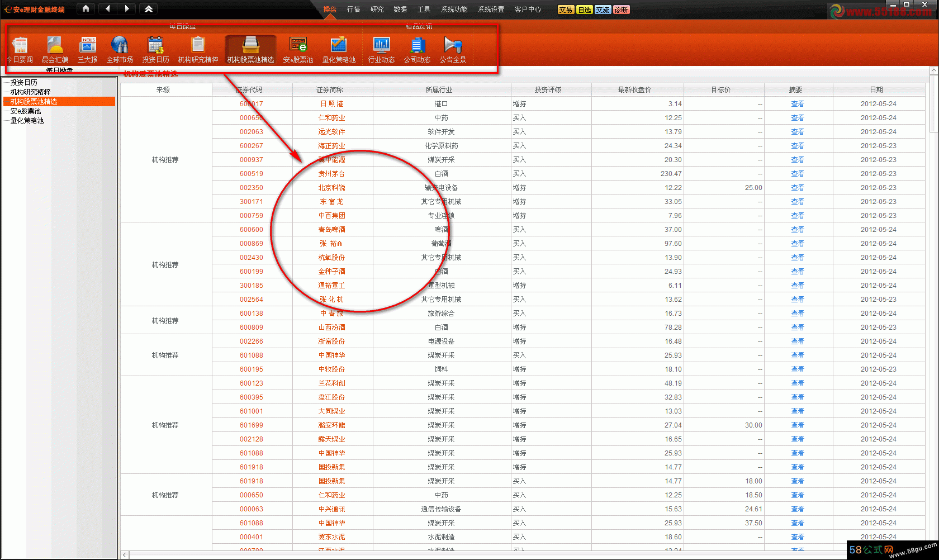Click the back arrow in title bar
Viewport: 939px width, 560px height.
pos(108,9)
